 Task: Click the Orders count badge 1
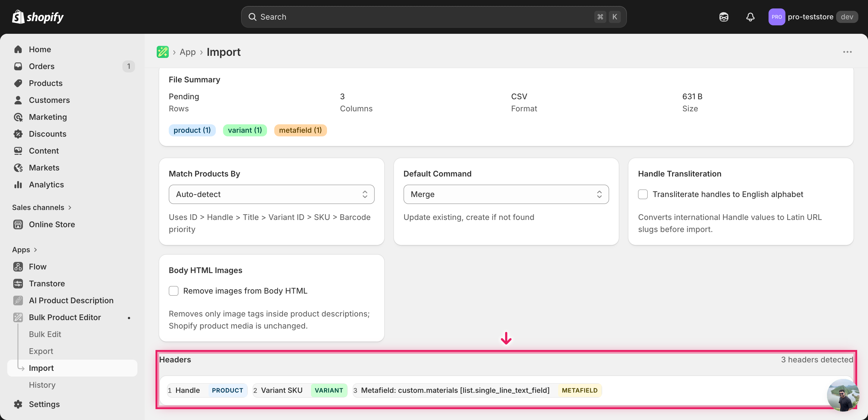point(128,66)
